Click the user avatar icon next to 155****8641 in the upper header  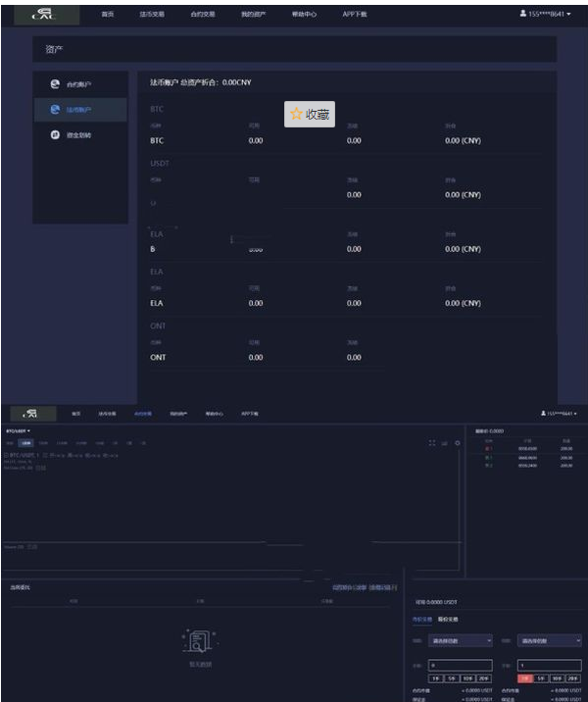click(522, 14)
